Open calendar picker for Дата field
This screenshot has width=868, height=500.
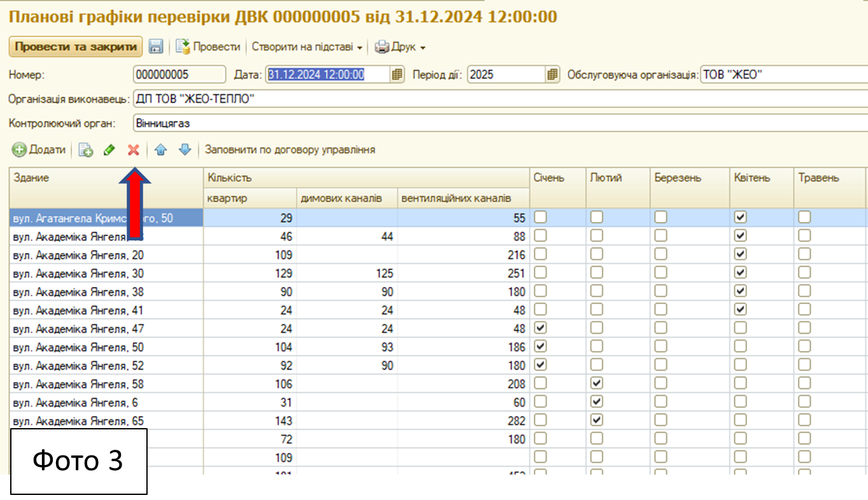click(x=397, y=75)
